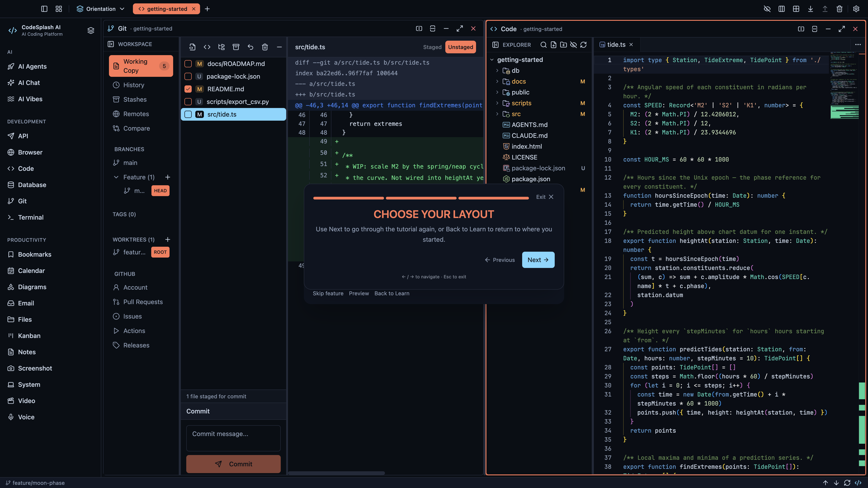Viewport: 868px width, 488px height.
Task: Open the Orientation workspace dropdown
Action: tap(101, 9)
